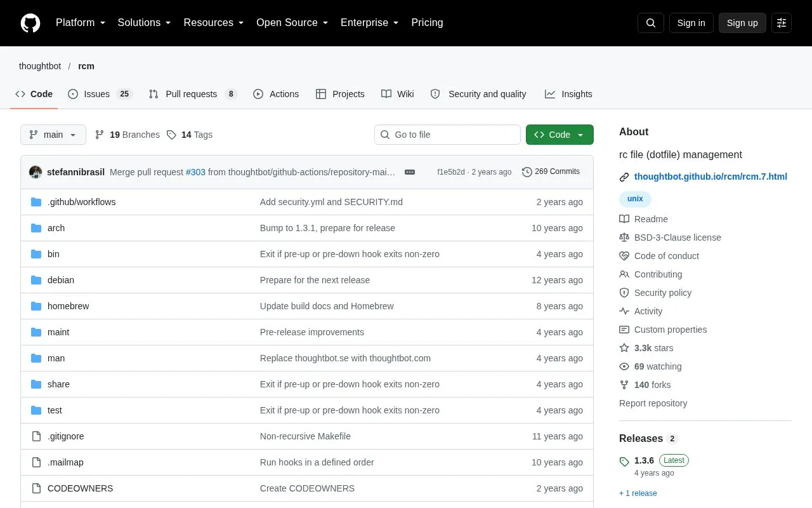Switch to the Projects tab

click(x=340, y=94)
